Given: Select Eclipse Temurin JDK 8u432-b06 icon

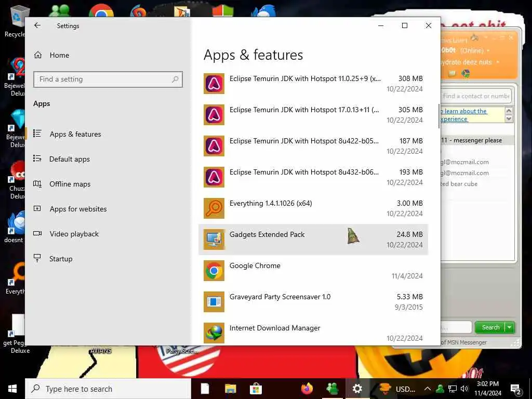Looking at the screenshot, I should pyautogui.click(x=214, y=177).
